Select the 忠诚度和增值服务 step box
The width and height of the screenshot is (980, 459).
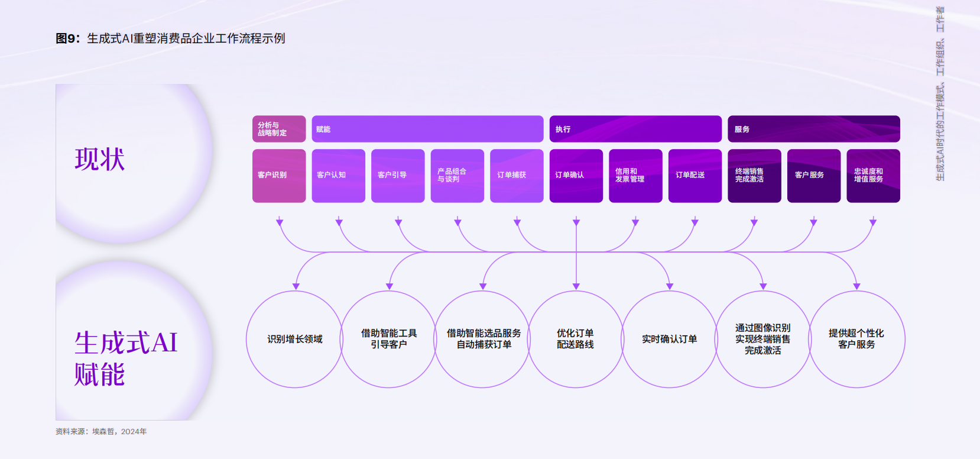coord(873,176)
